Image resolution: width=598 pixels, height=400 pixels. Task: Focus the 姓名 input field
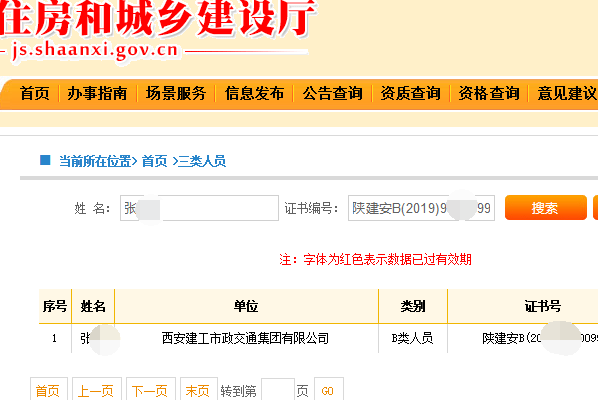[x=199, y=208]
